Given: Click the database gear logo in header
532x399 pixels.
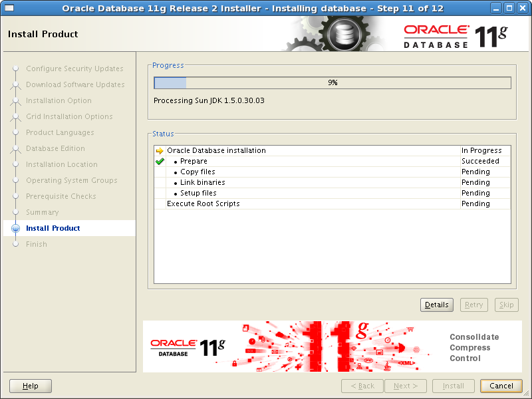Looking at the screenshot, I should [x=344, y=34].
